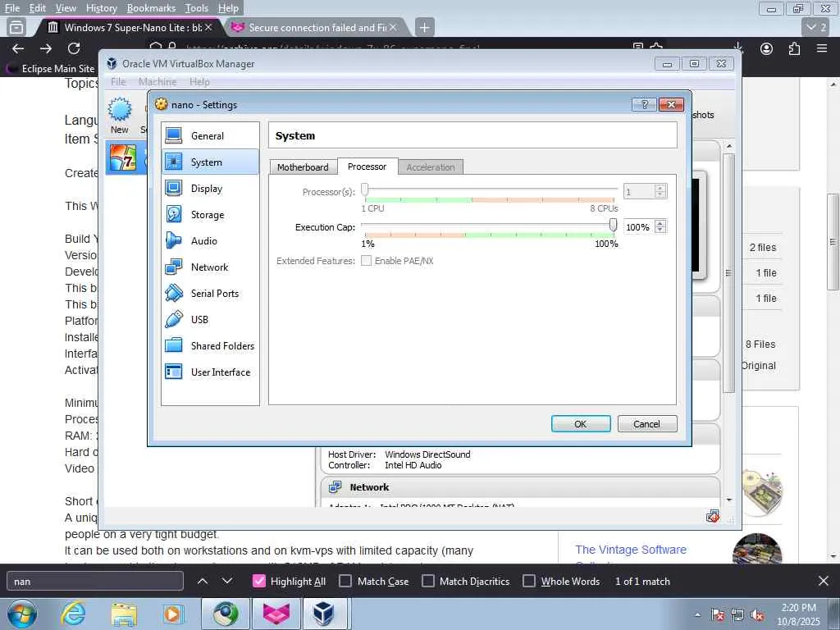Open the browser Tools menu

pyautogui.click(x=197, y=8)
